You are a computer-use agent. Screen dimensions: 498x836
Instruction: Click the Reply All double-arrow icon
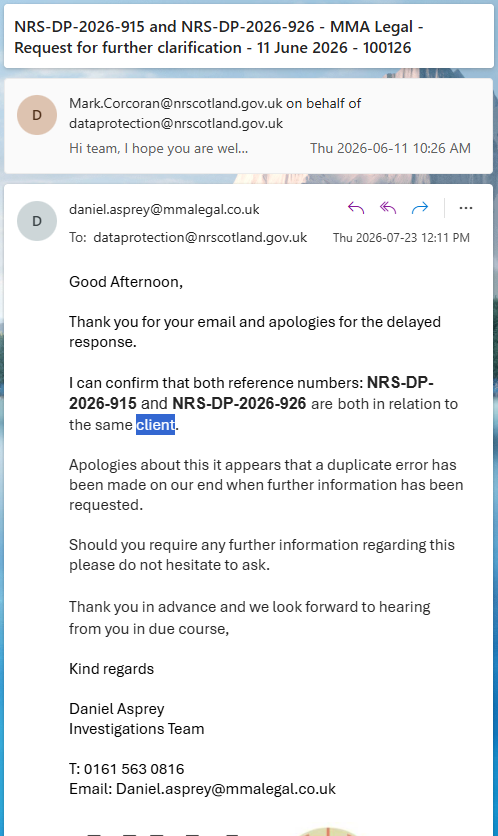pyautogui.click(x=388, y=208)
